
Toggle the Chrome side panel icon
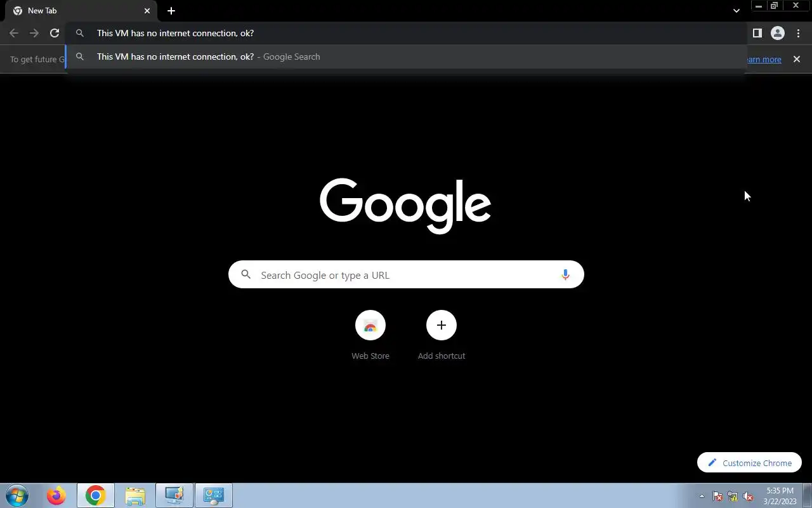click(x=757, y=33)
